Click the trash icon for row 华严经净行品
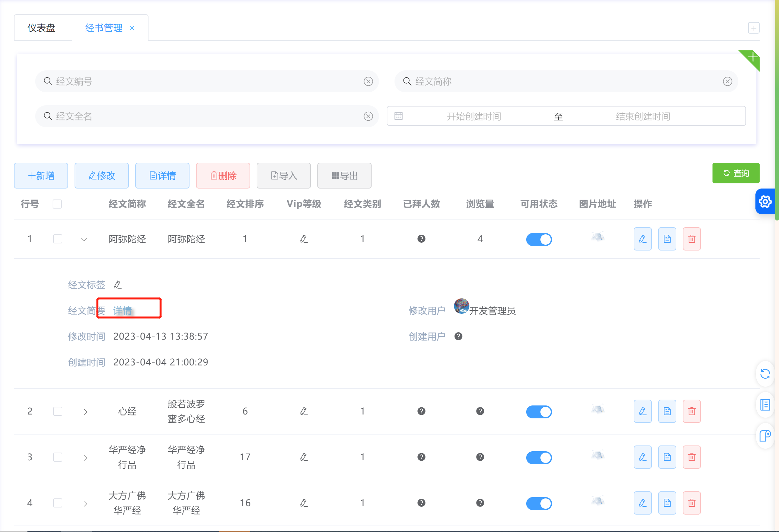The image size is (779, 532). 692,457
